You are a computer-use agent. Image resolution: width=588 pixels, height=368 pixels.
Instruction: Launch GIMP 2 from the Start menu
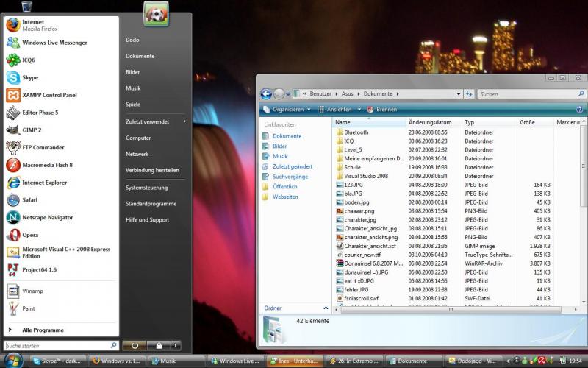(x=31, y=130)
